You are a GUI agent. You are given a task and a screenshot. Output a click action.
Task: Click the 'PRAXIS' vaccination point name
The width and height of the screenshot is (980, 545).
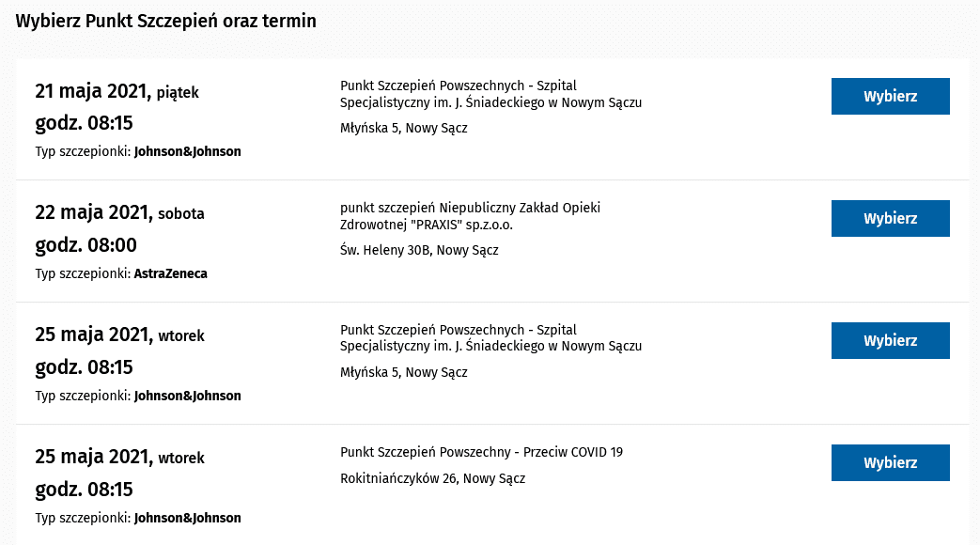click(x=470, y=216)
